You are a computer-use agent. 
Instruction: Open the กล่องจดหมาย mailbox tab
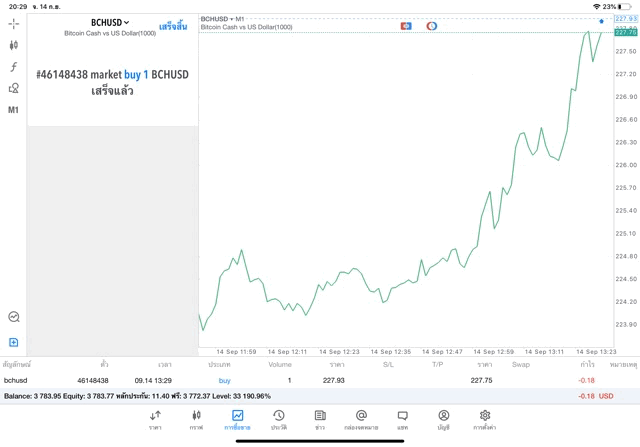coord(361,420)
